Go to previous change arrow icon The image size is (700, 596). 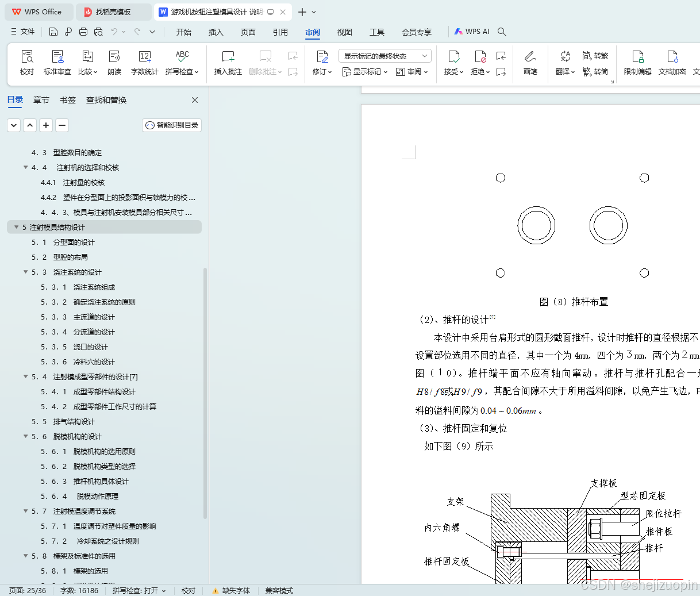point(501,56)
